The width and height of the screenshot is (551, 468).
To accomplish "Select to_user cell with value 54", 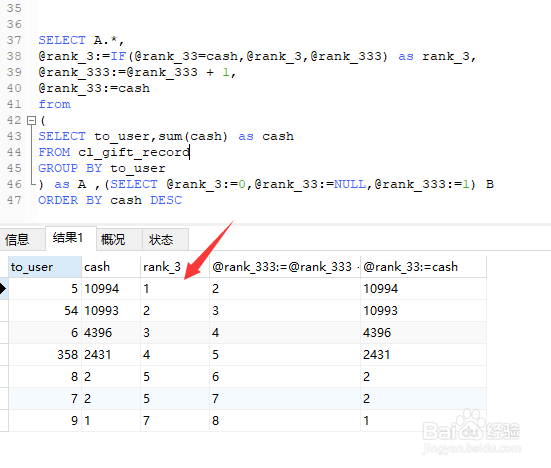I will (45, 311).
